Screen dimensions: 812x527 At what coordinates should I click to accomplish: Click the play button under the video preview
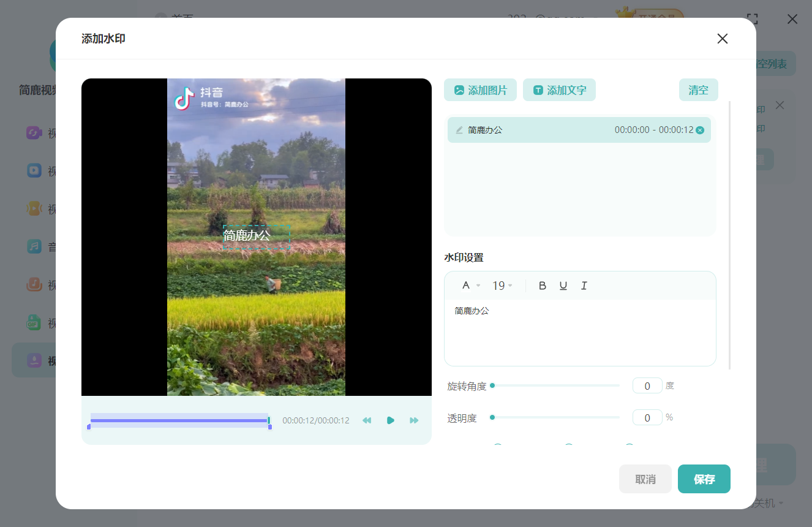(391, 420)
